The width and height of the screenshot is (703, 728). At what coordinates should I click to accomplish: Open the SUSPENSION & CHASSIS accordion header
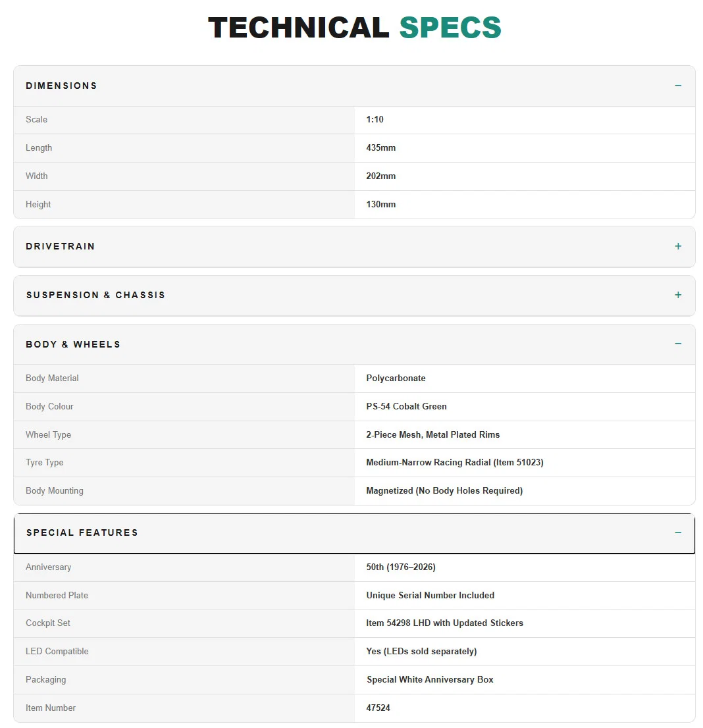point(354,296)
